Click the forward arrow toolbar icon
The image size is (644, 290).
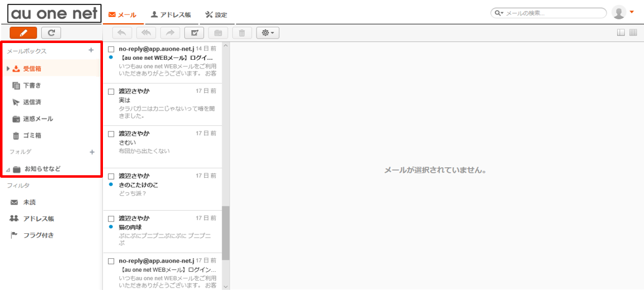click(x=170, y=33)
